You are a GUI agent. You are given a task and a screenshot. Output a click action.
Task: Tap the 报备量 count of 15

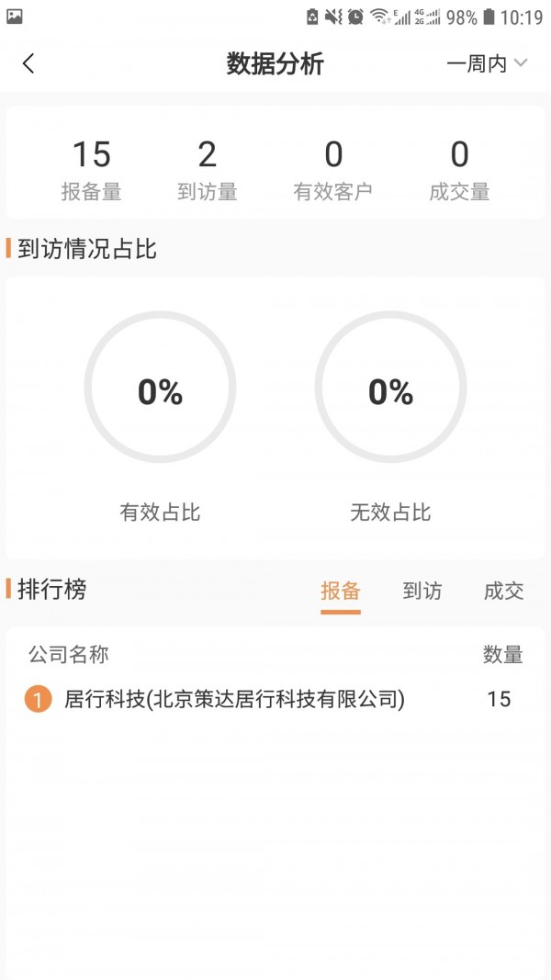(91, 155)
